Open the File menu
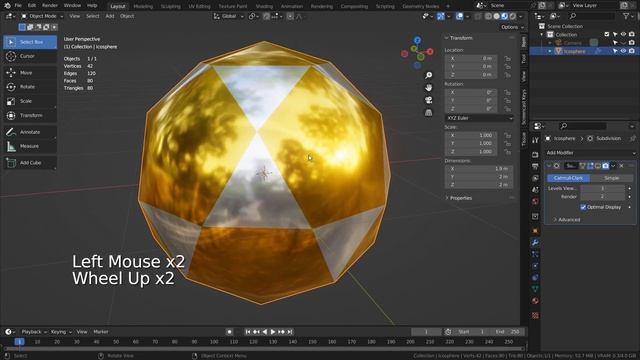Screen dimensions: 640x360 point(18,6)
